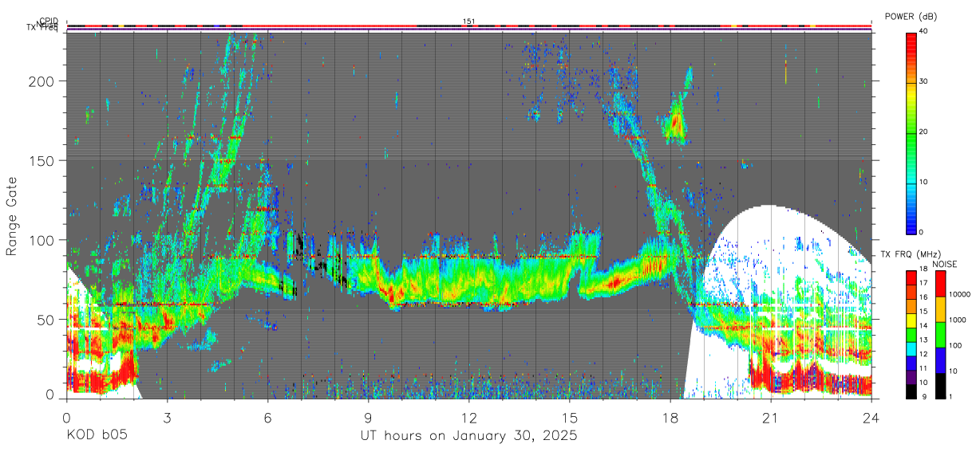Click the 10000 noise label
The image size is (980, 452).
pos(958,294)
